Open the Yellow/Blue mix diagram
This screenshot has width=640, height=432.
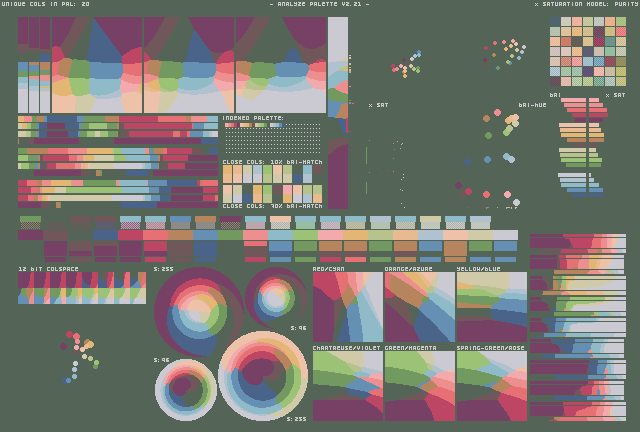pyautogui.click(x=491, y=308)
